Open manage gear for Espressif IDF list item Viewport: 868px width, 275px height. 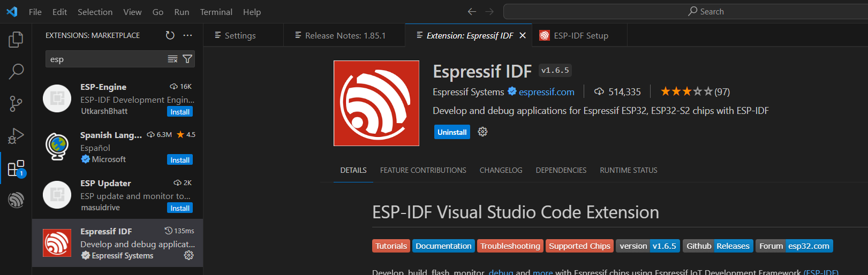tap(188, 255)
